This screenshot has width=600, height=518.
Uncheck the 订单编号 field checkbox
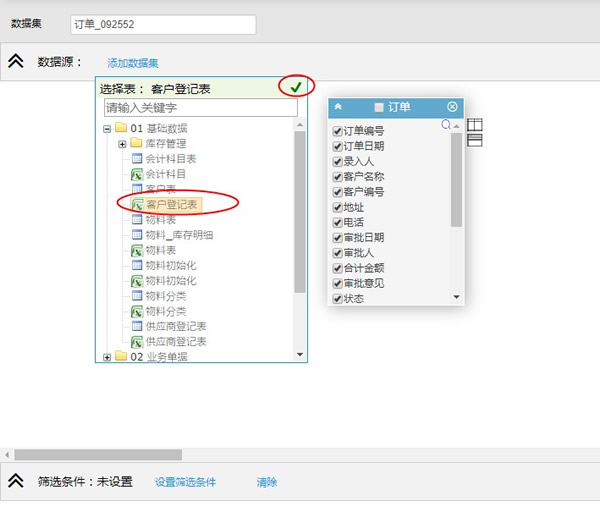click(x=337, y=131)
